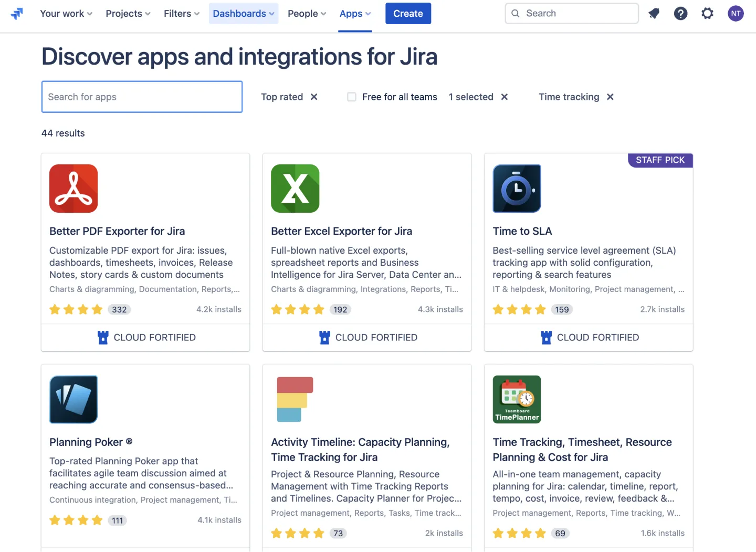Viewport: 756px width, 552px height.
Task: Remove the Top rated filter
Action: [314, 97]
